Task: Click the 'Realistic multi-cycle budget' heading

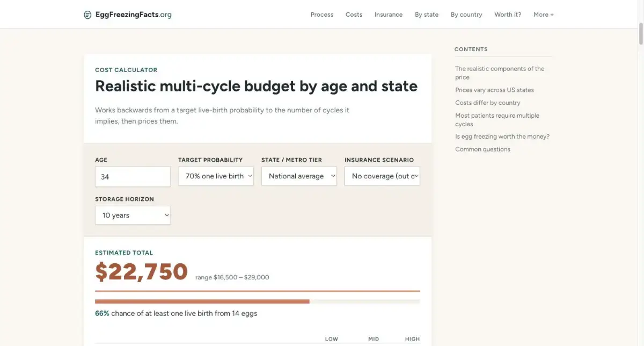Action: (x=256, y=86)
